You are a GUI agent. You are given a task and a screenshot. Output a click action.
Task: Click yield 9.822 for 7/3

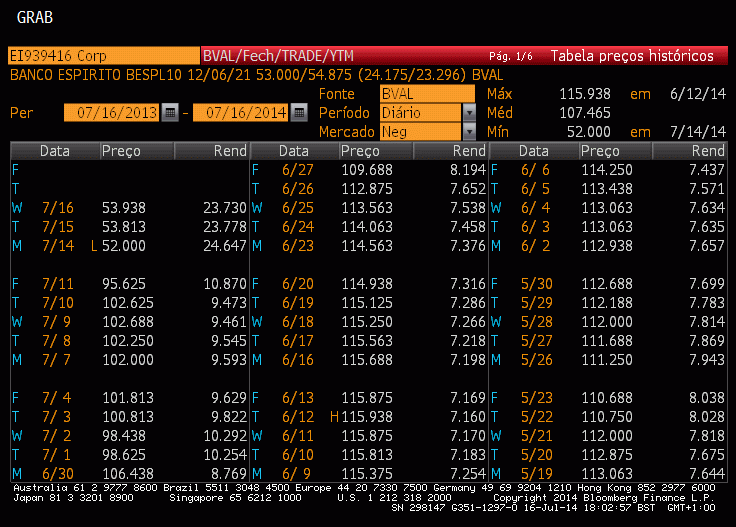click(x=229, y=417)
